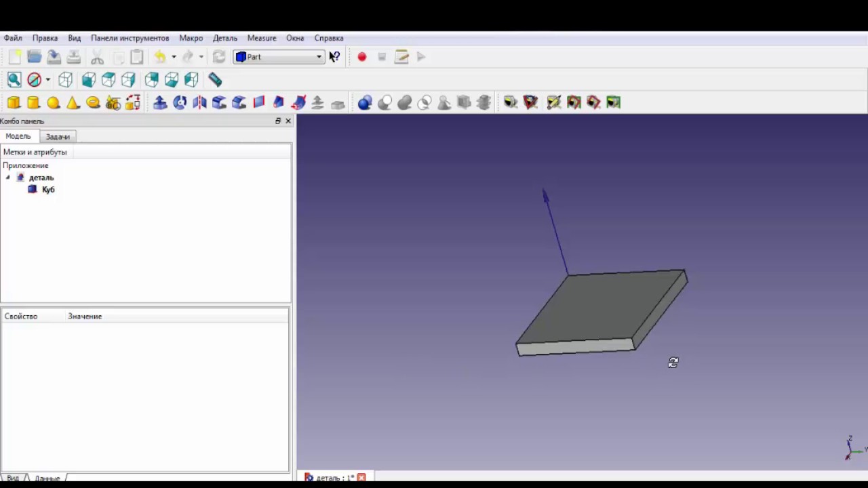Select the Extrude tool

160,102
